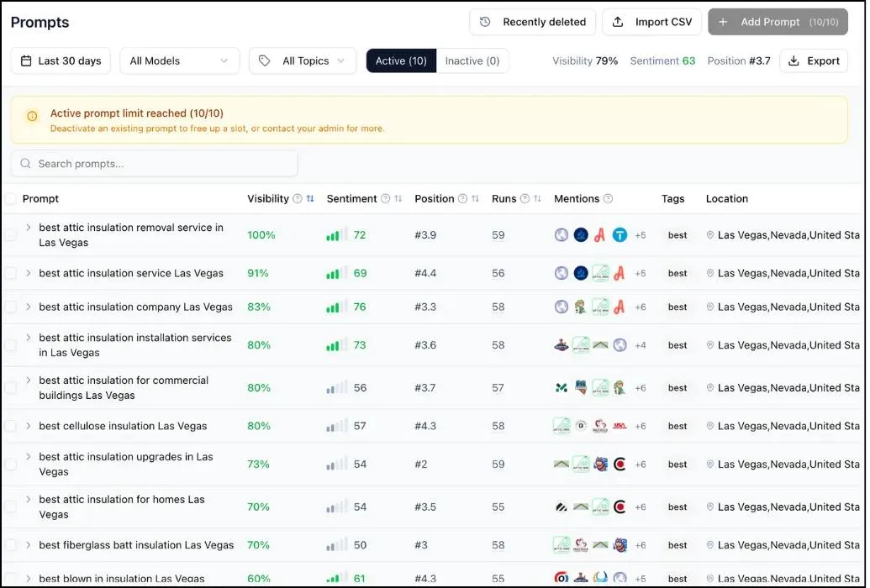
Task: Toggle the select-all checkbox in the Prompt header
Action: (x=11, y=198)
